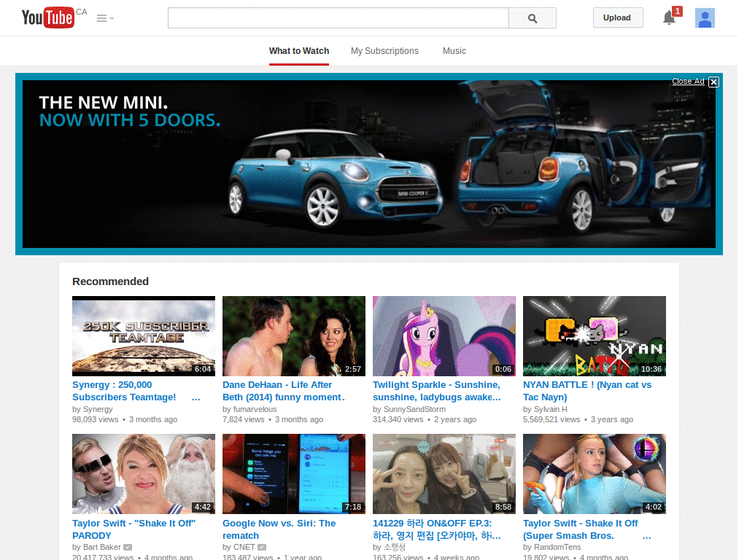747x560 pixels.
Task: Switch to My Subscriptions tab
Action: [x=384, y=51]
